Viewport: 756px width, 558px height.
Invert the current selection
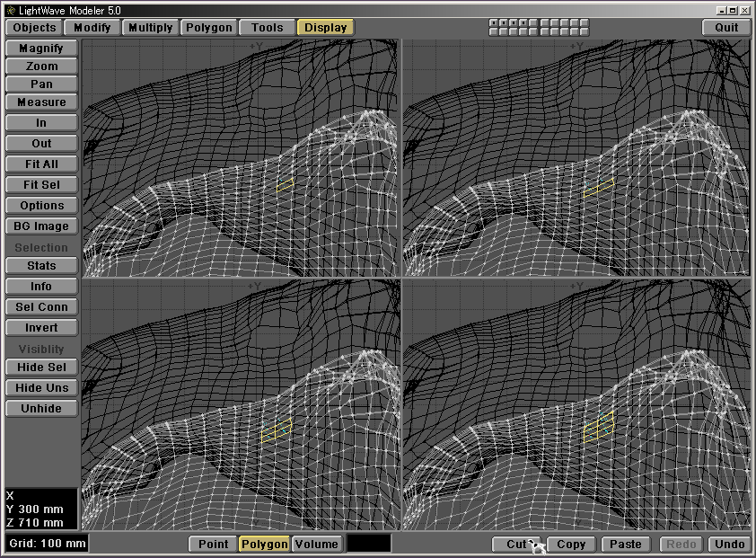tap(40, 328)
